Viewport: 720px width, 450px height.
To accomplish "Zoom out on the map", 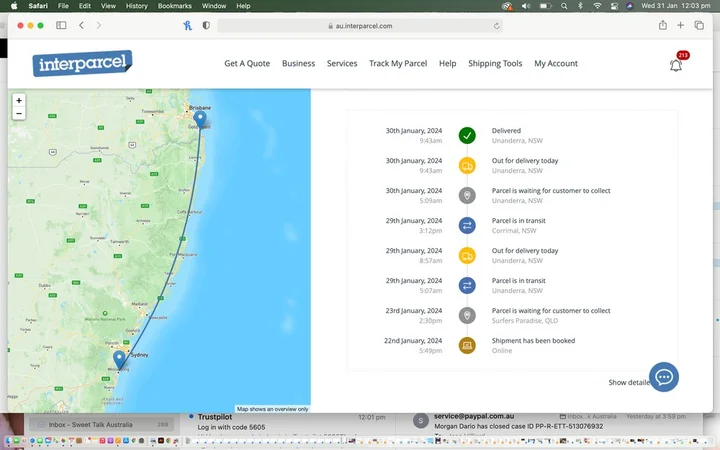I will (x=19, y=113).
